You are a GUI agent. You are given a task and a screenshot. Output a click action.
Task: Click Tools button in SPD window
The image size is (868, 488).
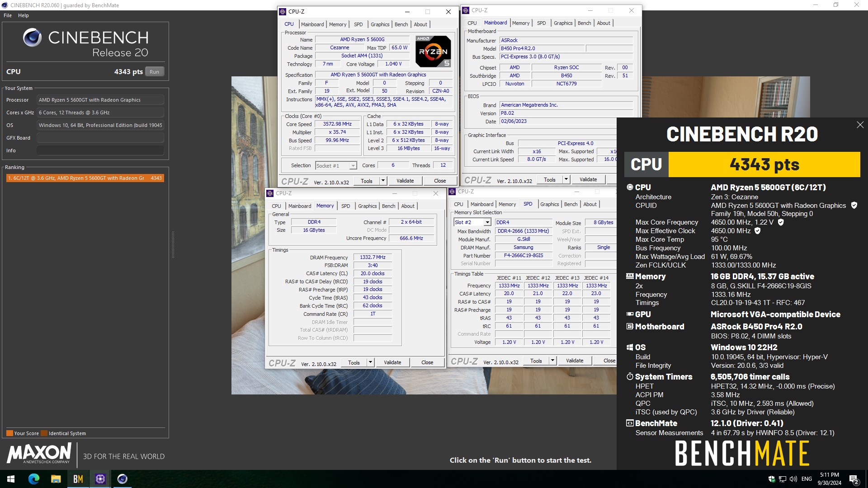tap(536, 361)
